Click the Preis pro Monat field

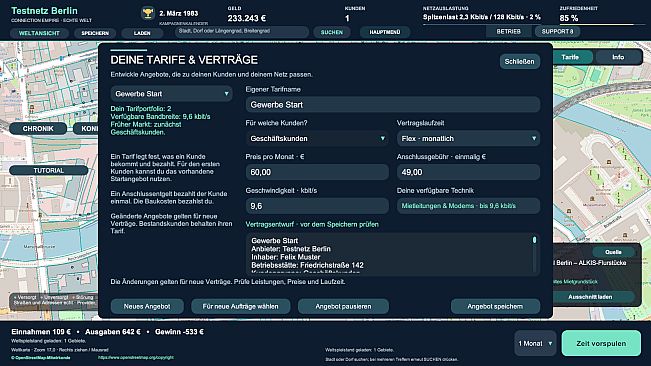(317, 172)
